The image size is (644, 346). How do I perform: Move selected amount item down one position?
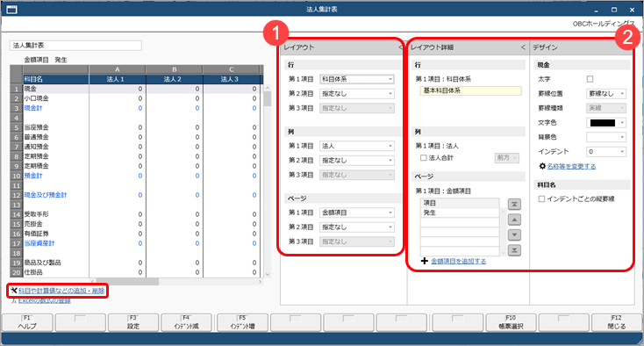(x=514, y=235)
